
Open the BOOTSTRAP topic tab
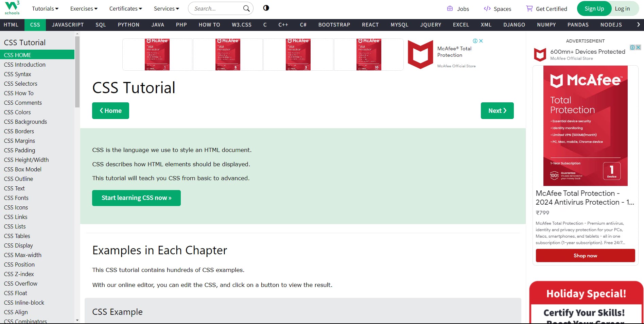(x=334, y=25)
